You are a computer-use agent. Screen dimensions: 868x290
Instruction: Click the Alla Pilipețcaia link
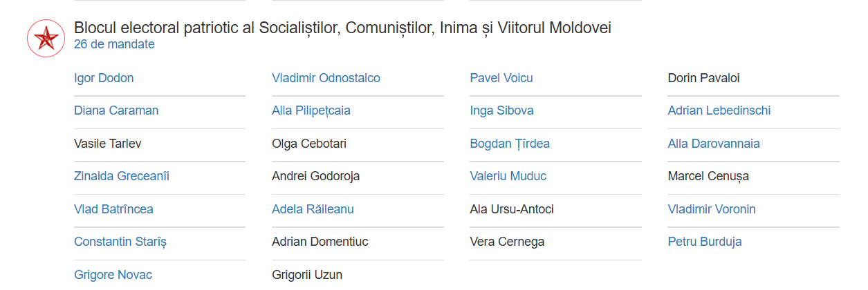point(311,110)
